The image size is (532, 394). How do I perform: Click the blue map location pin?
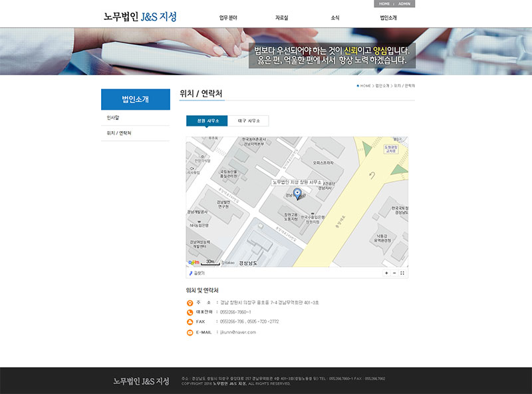(297, 194)
